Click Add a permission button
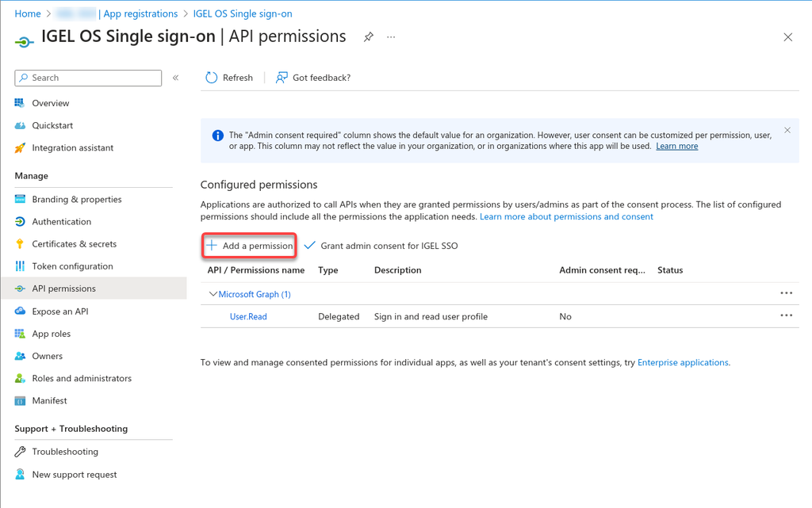 [x=250, y=246]
